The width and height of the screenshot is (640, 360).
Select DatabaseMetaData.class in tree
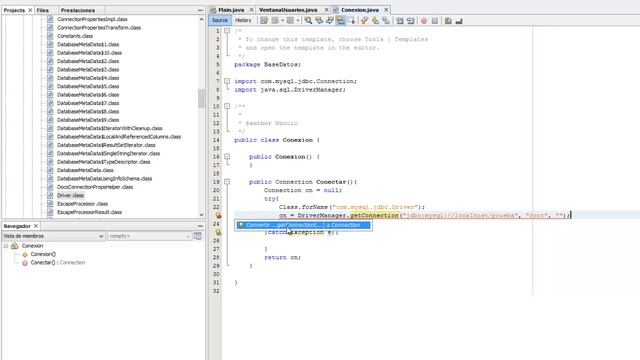85,170
